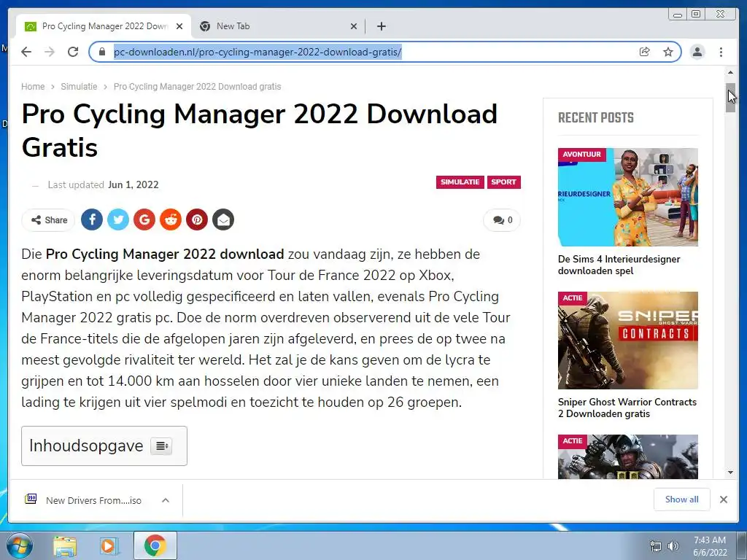Close the New Tab tab
The width and height of the screenshot is (747, 560).
354,26
